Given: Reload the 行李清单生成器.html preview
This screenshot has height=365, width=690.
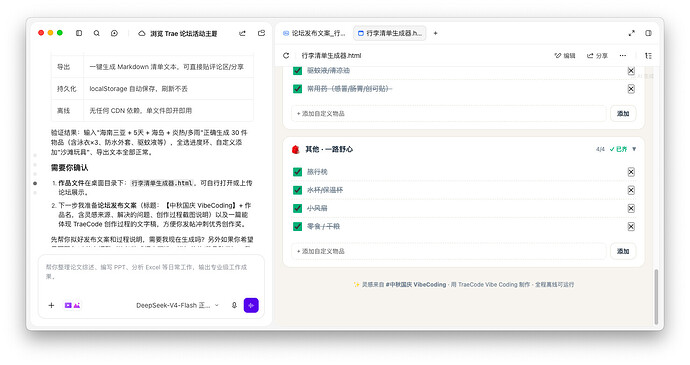Looking at the screenshot, I should click(286, 55).
